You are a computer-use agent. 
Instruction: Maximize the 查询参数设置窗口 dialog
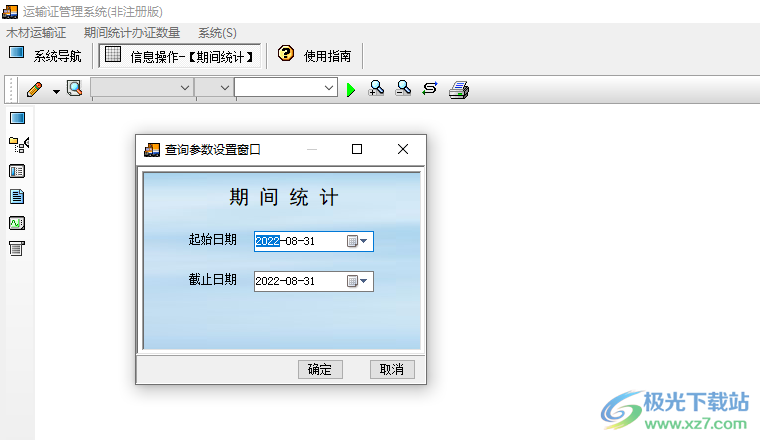[357, 149]
